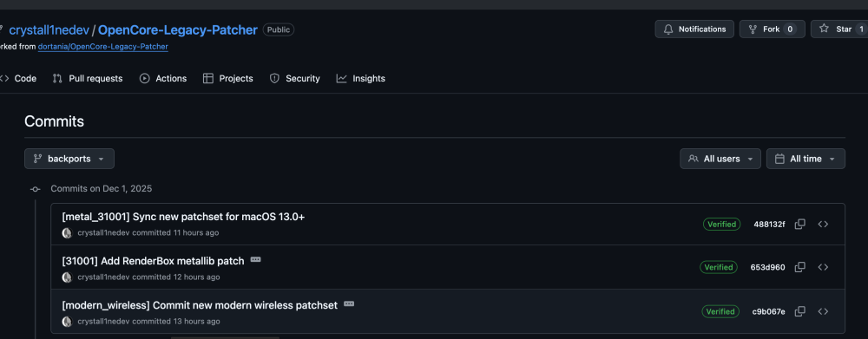Viewport: 868px width, 339px height.
Task: Open dortania/OpenCore-Legacy-Patcher upstream link
Action: tap(103, 47)
